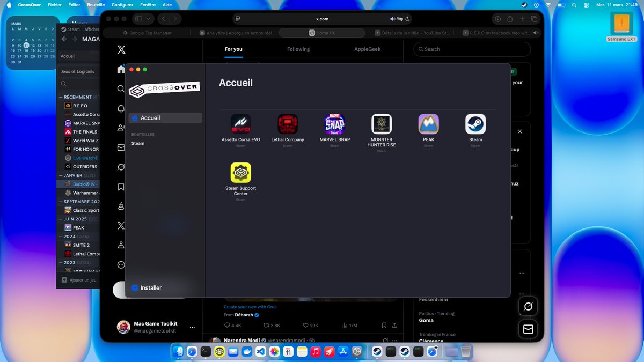Open Visual Studio Code from Dock

tap(260, 351)
